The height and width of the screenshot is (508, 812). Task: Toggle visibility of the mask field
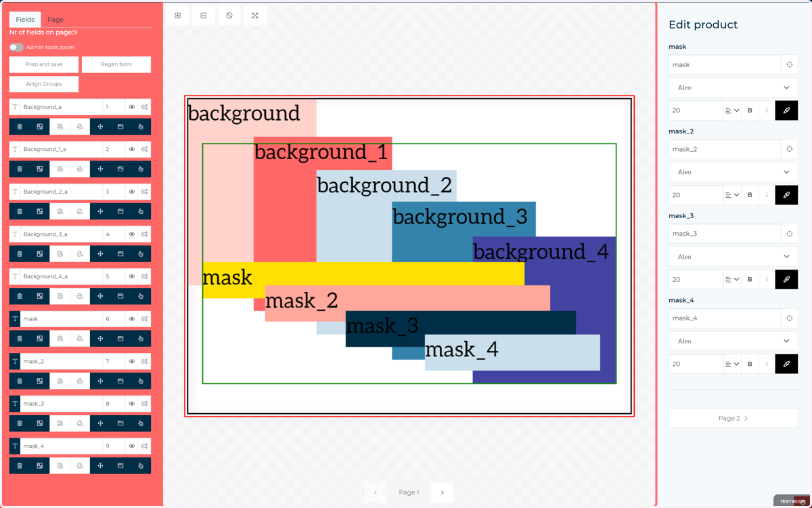point(132,318)
